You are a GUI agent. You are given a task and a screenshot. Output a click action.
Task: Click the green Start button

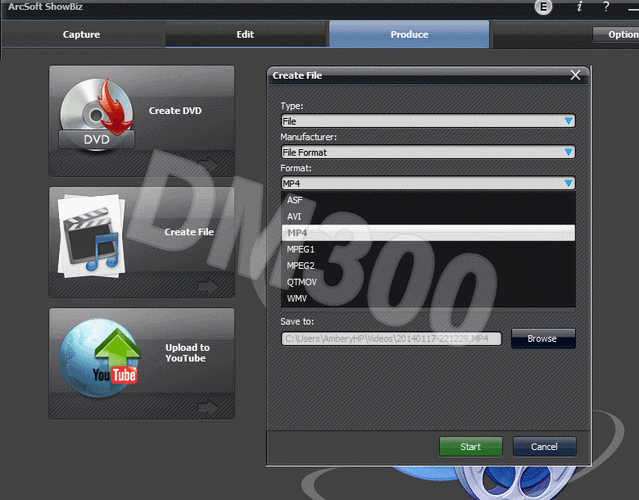tap(471, 447)
